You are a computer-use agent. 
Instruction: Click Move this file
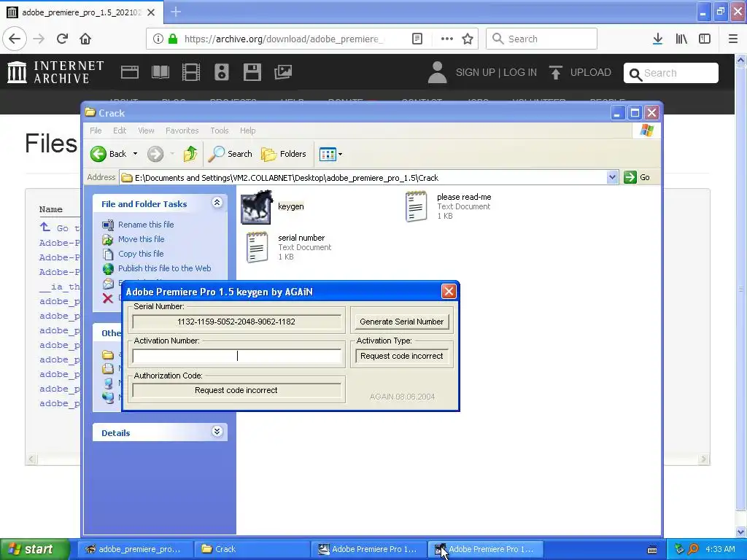[x=141, y=239]
